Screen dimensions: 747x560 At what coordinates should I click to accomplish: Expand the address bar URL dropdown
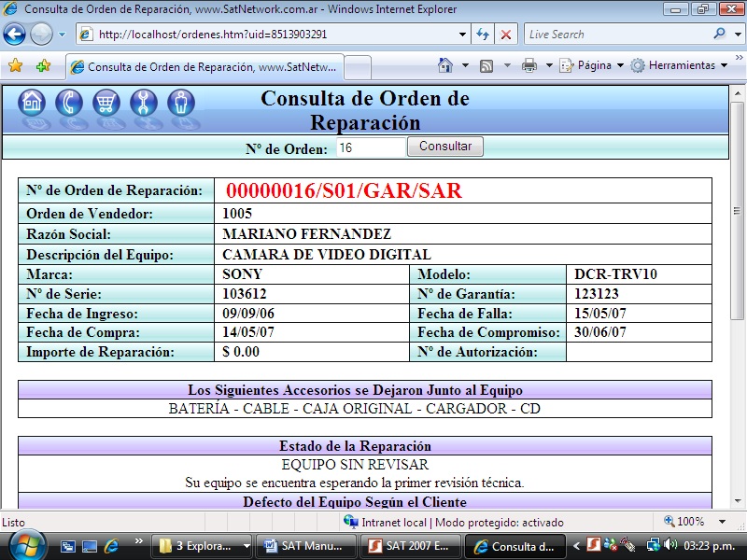pos(463,35)
